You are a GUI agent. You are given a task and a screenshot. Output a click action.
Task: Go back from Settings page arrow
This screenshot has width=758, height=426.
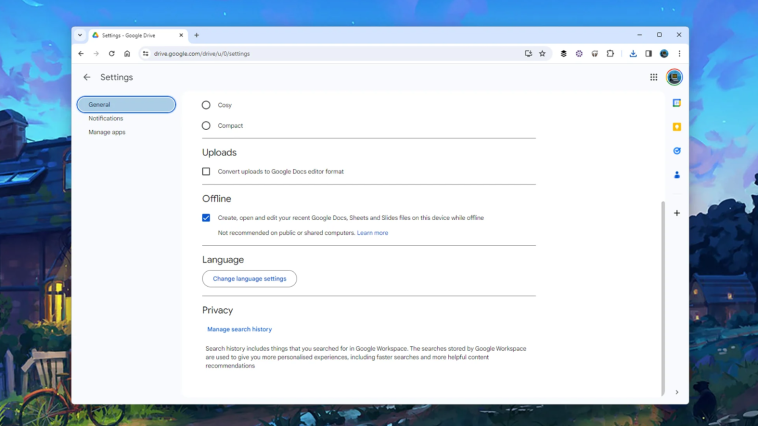click(x=87, y=77)
